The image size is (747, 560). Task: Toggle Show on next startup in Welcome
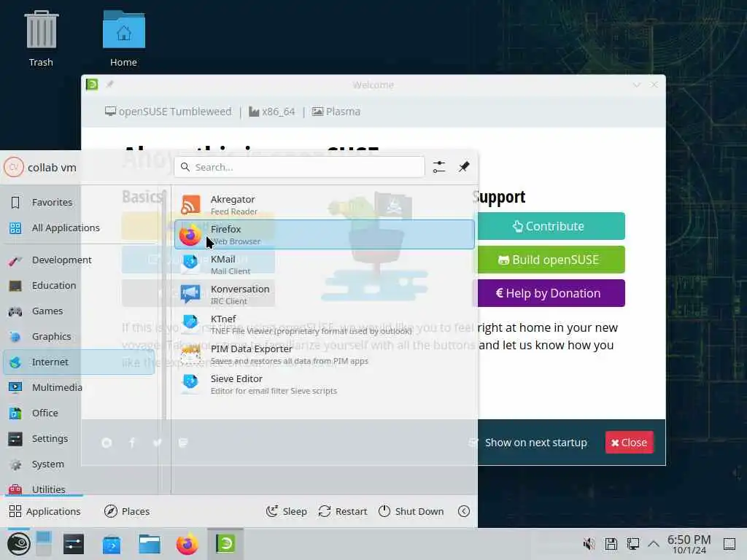[x=528, y=443]
